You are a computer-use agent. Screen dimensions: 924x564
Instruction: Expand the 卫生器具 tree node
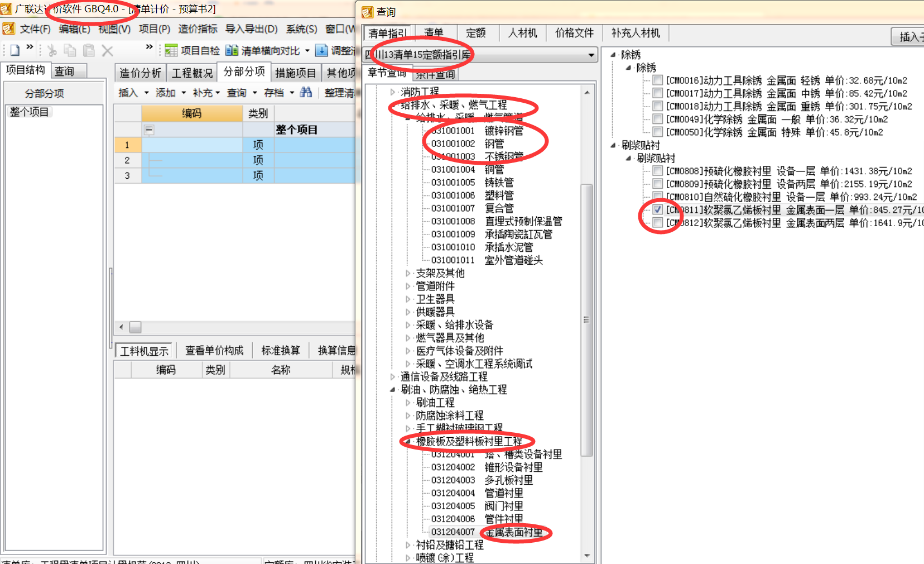[x=408, y=299]
